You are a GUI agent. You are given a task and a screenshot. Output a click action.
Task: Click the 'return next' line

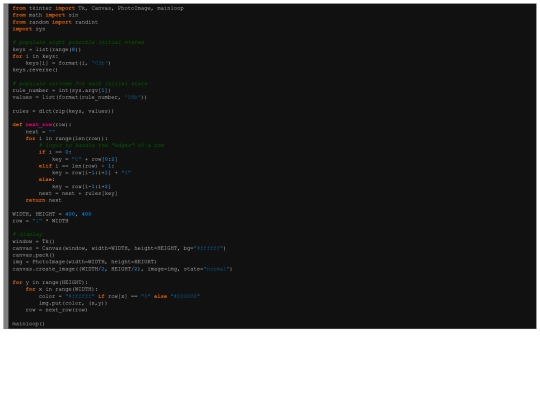pos(43,200)
